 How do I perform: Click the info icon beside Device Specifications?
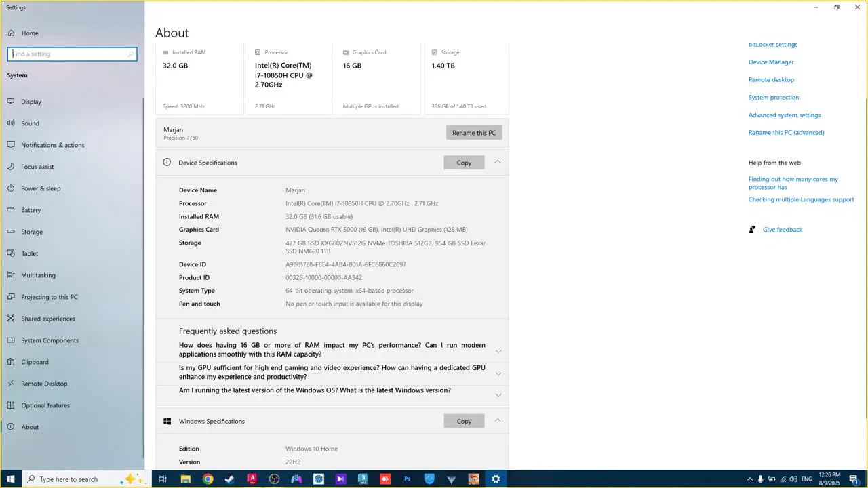coord(167,163)
